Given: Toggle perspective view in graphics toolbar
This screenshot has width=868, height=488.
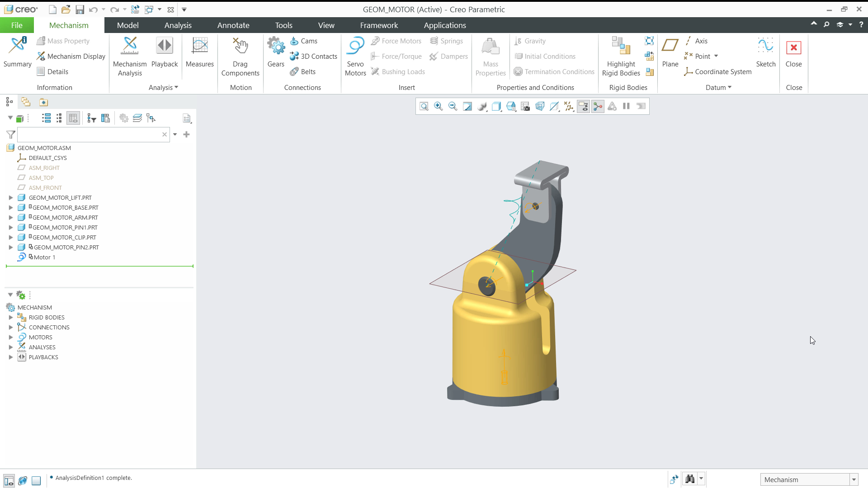Looking at the screenshot, I should 540,106.
